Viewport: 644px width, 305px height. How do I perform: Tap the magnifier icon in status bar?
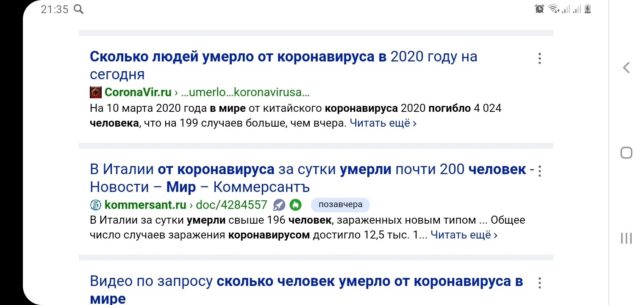pyautogui.click(x=78, y=9)
